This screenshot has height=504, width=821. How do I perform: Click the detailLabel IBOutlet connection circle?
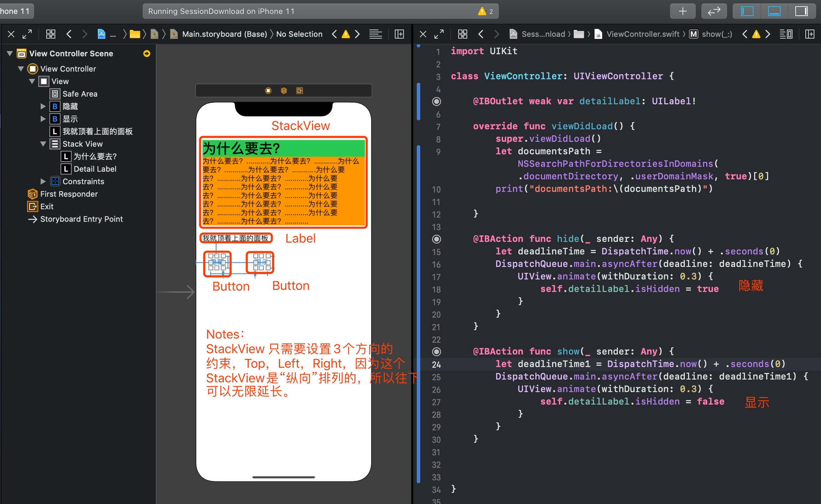pos(437,102)
